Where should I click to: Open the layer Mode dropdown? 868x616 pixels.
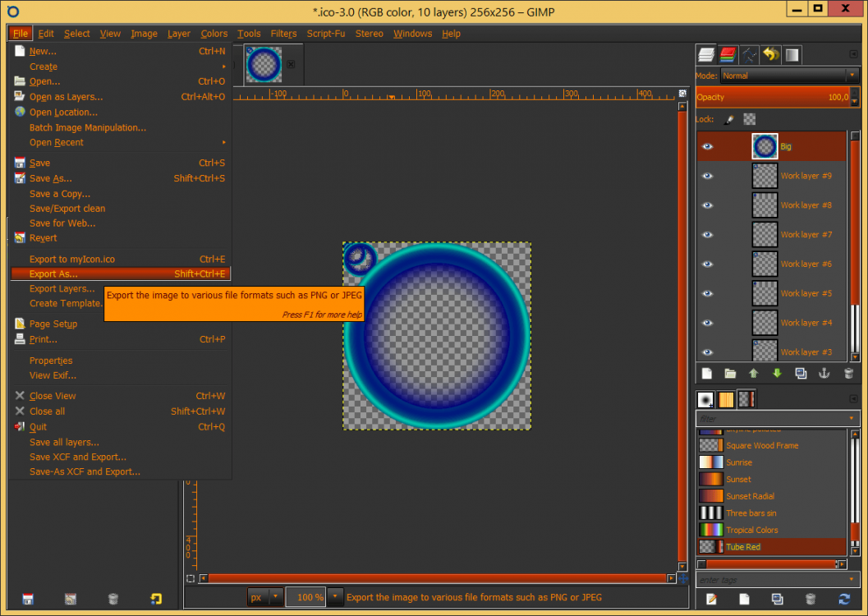(x=789, y=76)
